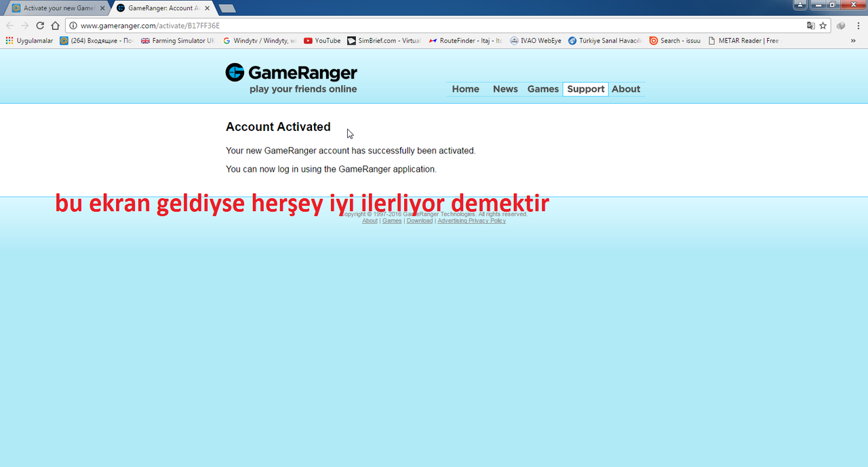Click the footer Download link

pos(420,221)
